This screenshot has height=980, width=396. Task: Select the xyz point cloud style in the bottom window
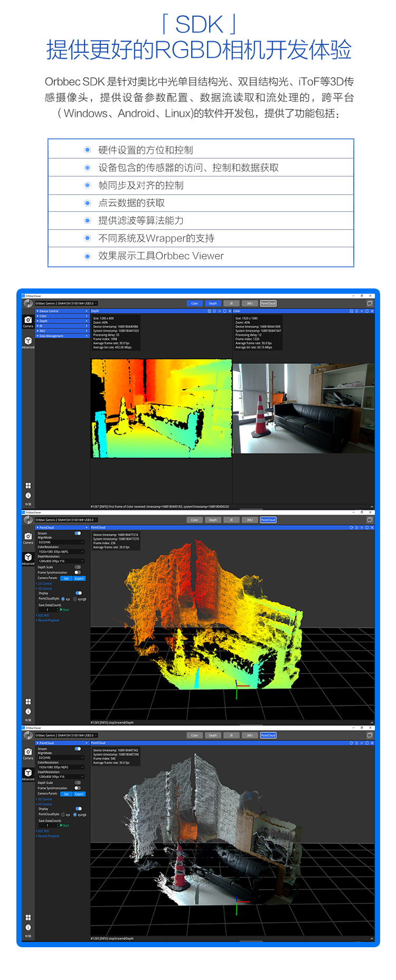pyautogui.click(x=63, y=815)
